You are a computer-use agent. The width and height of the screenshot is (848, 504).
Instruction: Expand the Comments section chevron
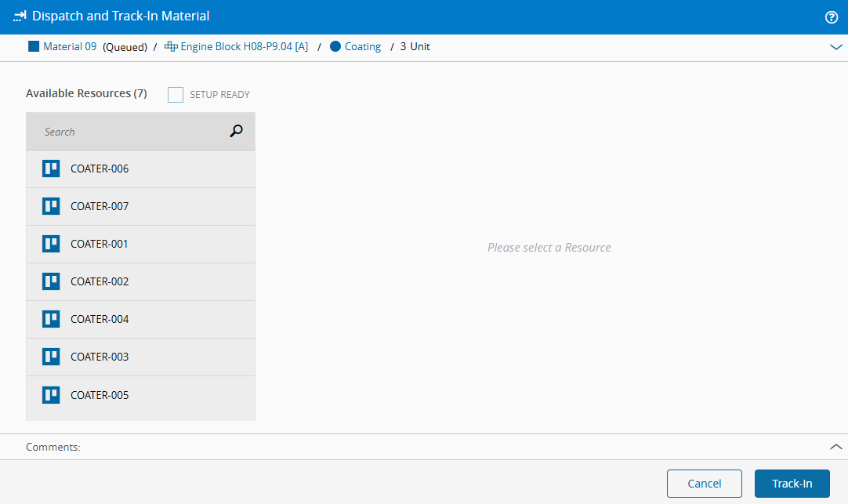(x=835, y=447)
